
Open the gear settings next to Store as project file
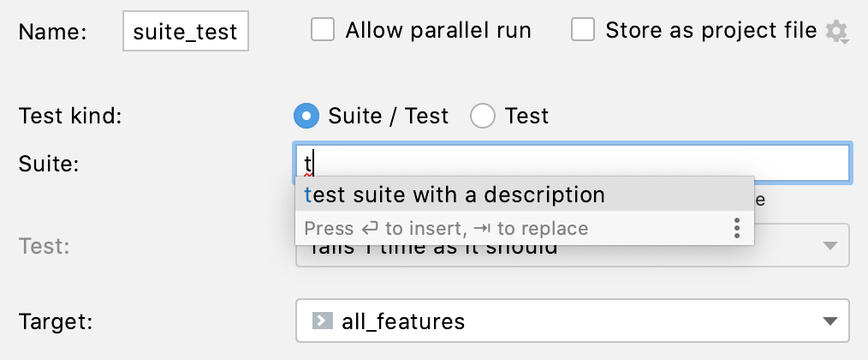(836, 33)
